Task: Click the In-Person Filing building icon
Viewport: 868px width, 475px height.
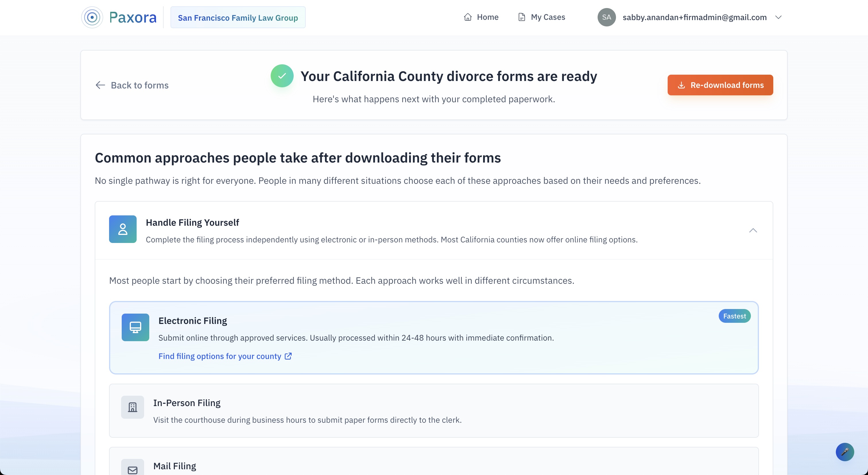Action: tap(132, 407)
